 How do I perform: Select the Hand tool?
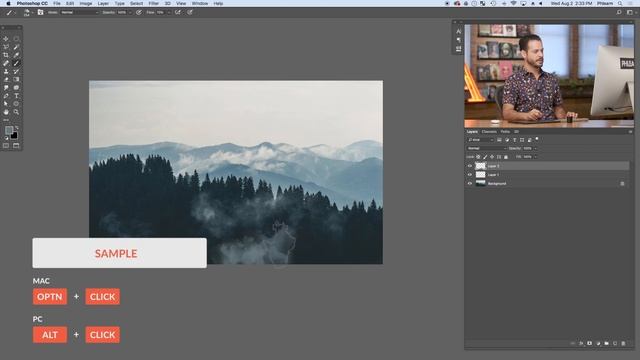tap(6, 112)
